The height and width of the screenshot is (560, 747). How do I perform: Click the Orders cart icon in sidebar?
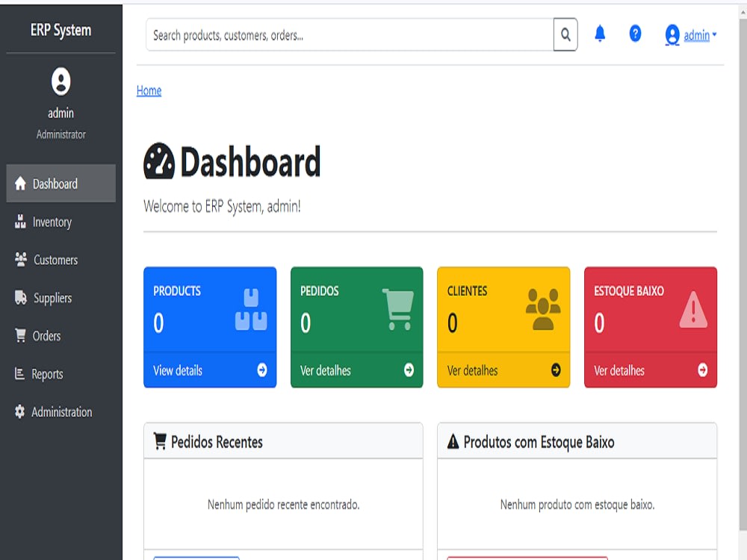click(20, 335)
